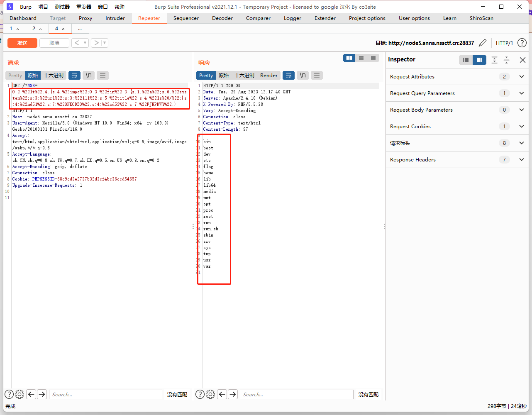The image size is (532, 415).
Task: Collapse all Inspector sections icon
Action: (x=506, y=60)
